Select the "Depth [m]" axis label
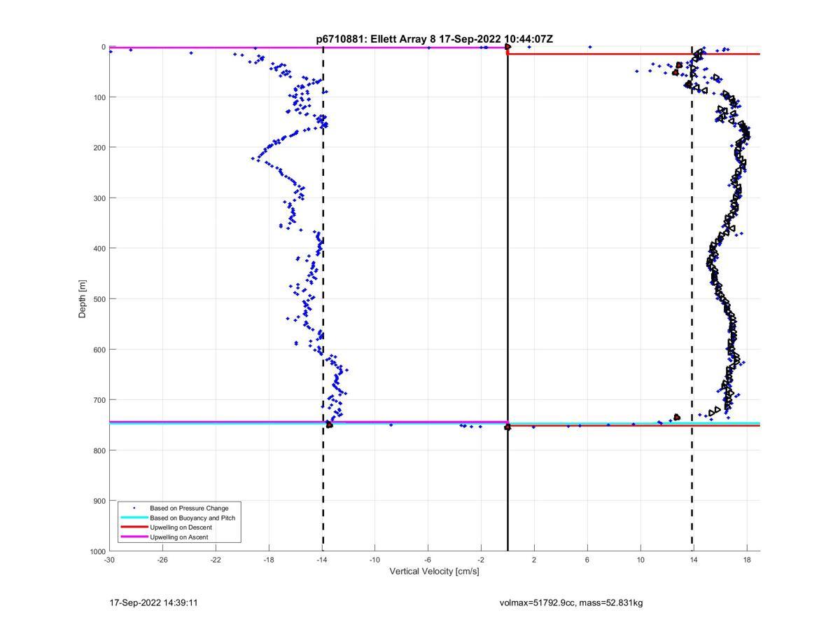 [x=83, y=298]
